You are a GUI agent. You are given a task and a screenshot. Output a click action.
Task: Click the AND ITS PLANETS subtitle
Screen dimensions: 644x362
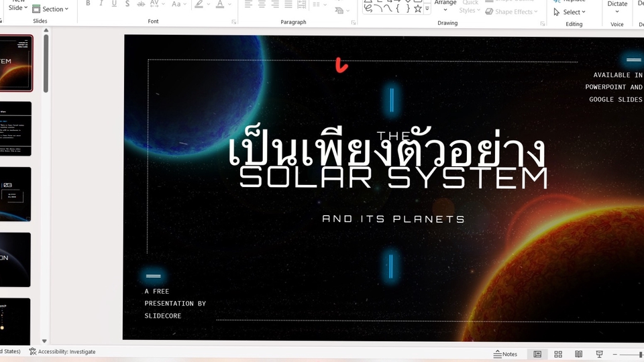[x=393, y=219]
